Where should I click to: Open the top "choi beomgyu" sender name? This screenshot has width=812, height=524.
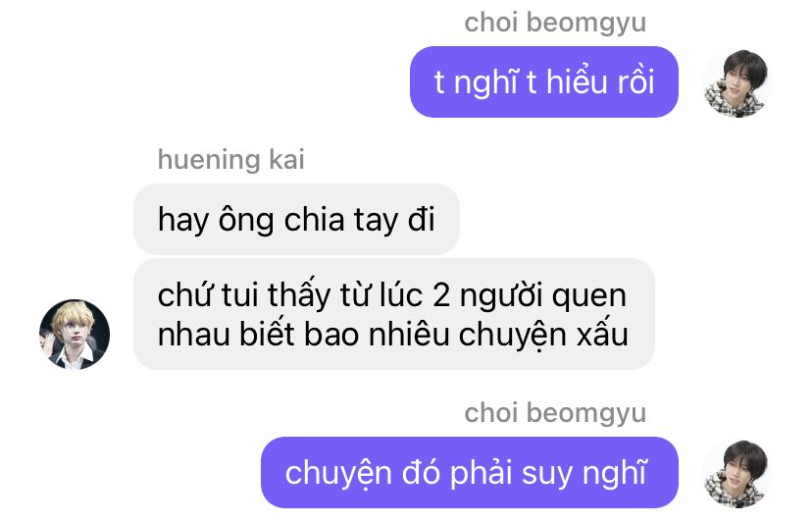pyautogui.click(x=555, y=24)
